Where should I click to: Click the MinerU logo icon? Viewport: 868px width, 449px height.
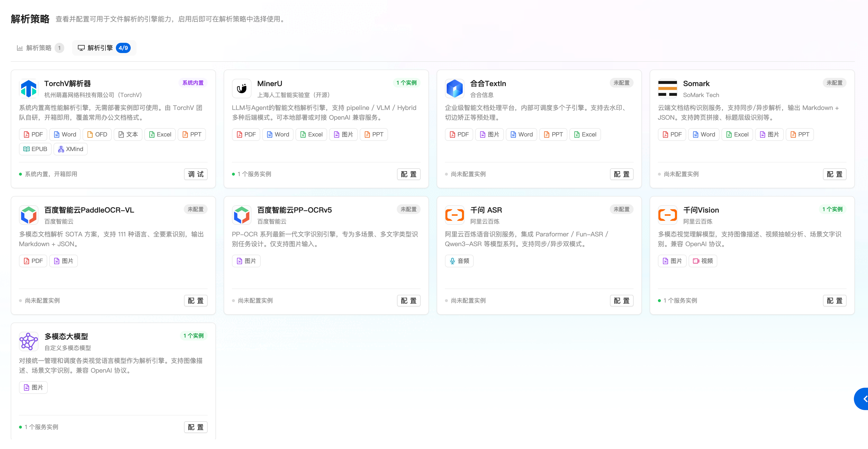[242, 89]
